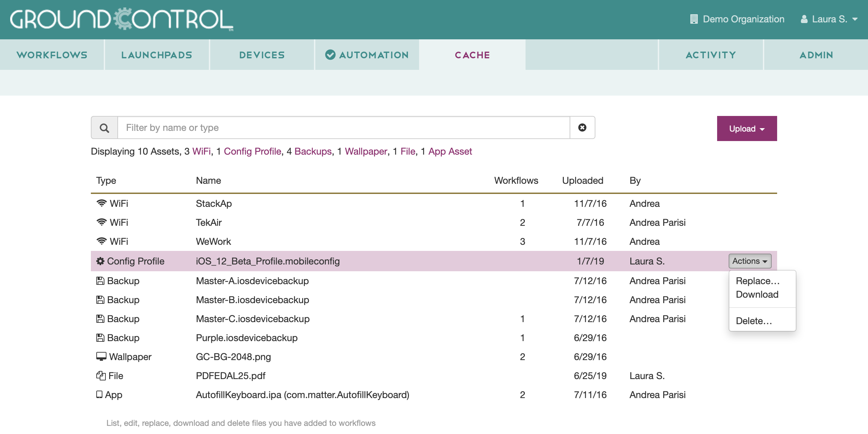This screenshot has width=868, height=434.
Task: Open the Upload dropdown
Action: (747, 129)
